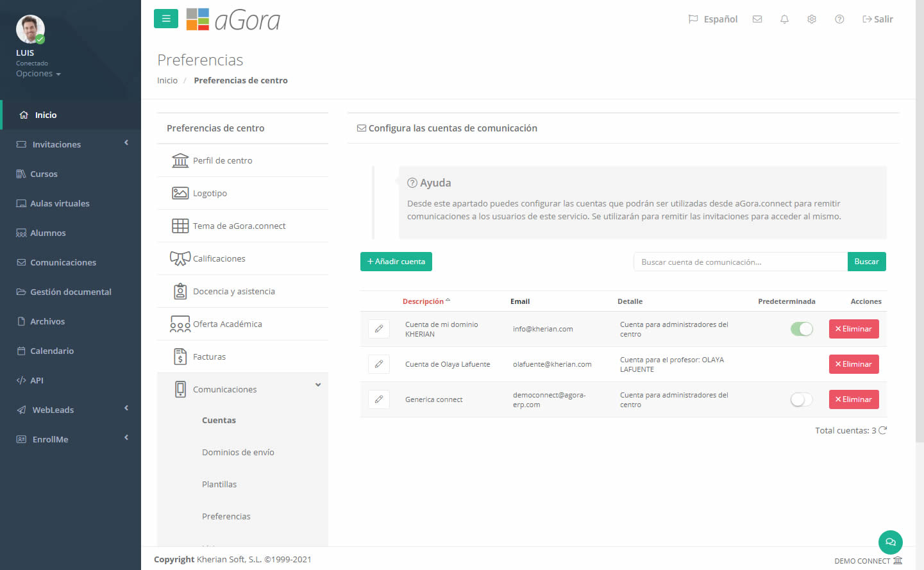Open the settings gear icon in the header
This screenshot has height=570, width=924.
coord(812,19)
